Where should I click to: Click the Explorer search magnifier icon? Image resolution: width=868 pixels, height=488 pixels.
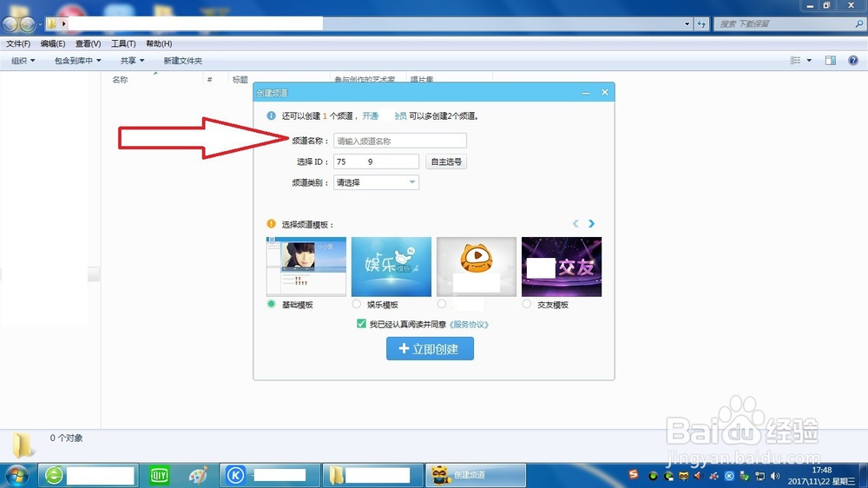858,23
